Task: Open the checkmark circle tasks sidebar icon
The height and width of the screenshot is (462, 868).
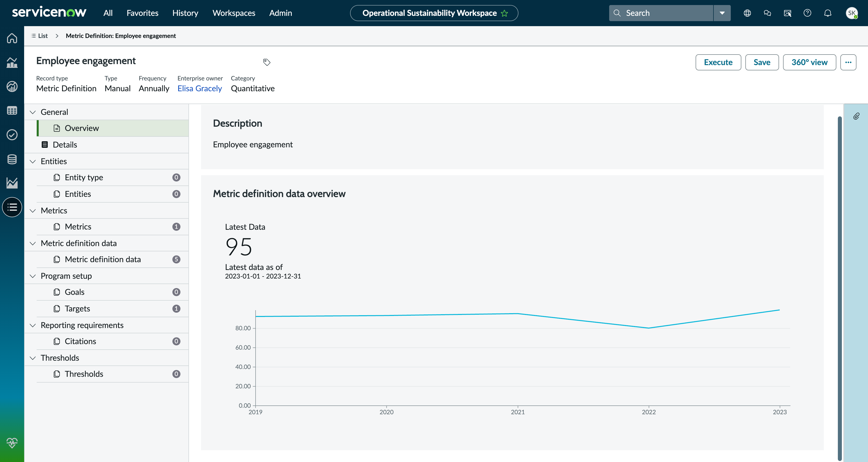Action: click(12, 135)
